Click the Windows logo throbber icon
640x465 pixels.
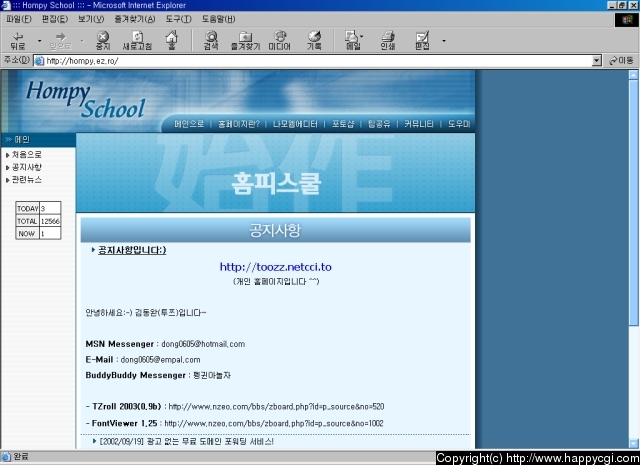click(x=627, y=20)
